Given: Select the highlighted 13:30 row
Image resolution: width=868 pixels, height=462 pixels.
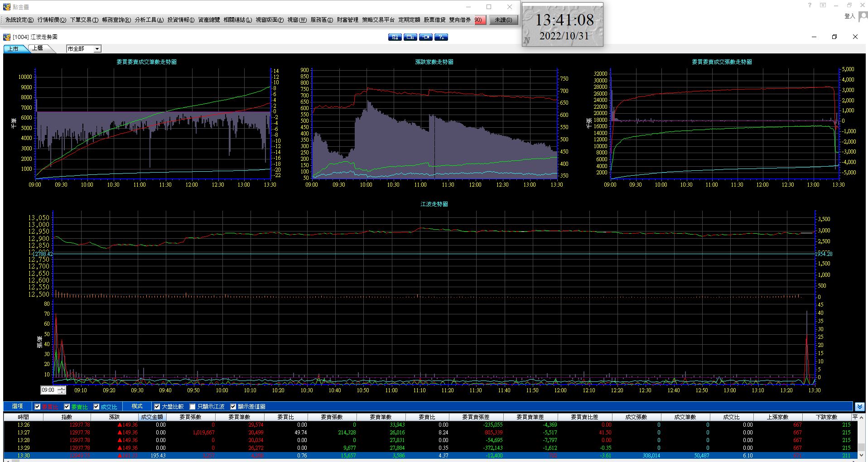Looking at the screenshot, I should tap(430, 456).
